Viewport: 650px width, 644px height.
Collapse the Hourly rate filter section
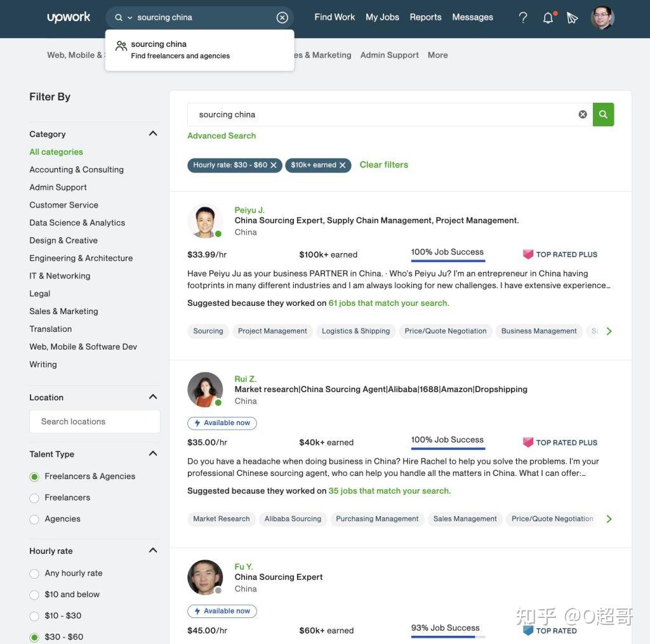click(x=152, y=550)
